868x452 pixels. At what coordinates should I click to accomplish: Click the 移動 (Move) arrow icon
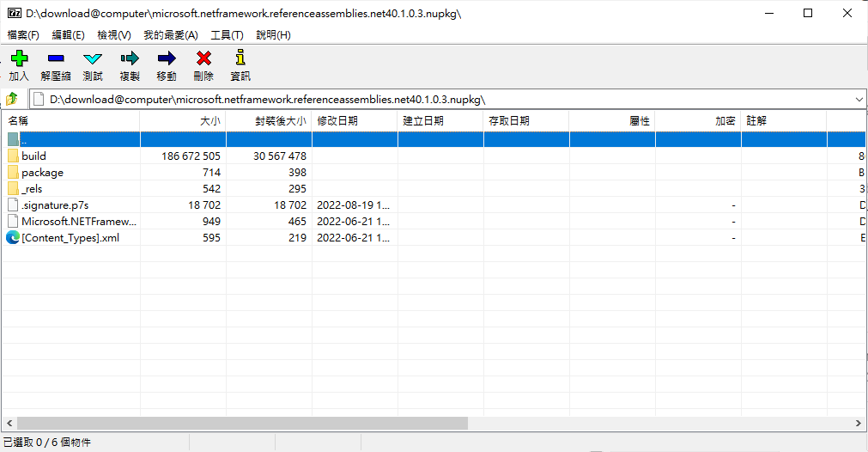[x=167, y=58]
